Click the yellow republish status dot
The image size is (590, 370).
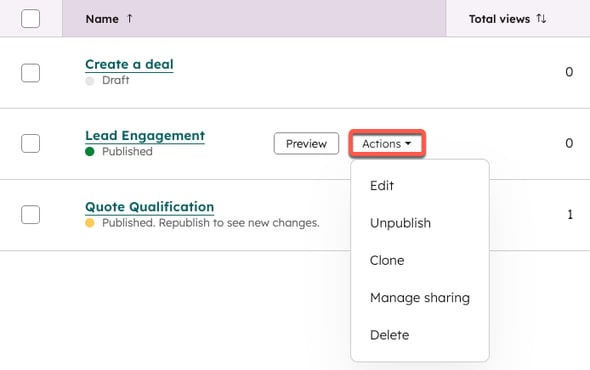(90, 223)
